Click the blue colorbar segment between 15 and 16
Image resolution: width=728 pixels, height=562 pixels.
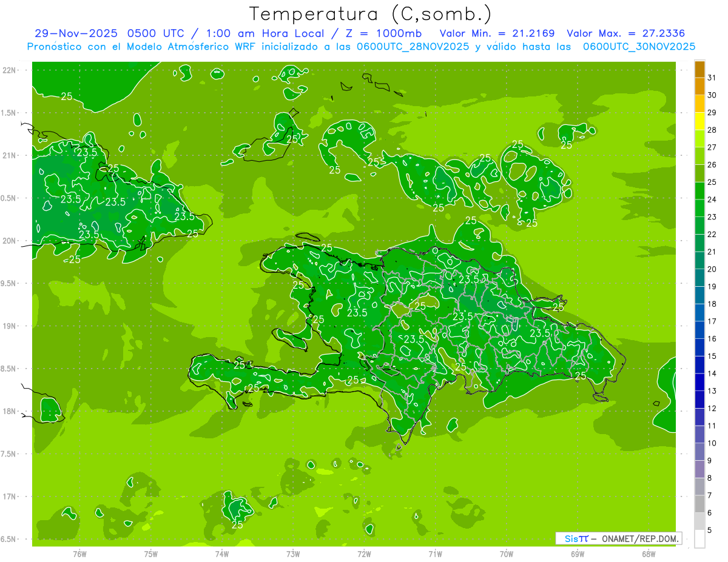tap(699, 348)
